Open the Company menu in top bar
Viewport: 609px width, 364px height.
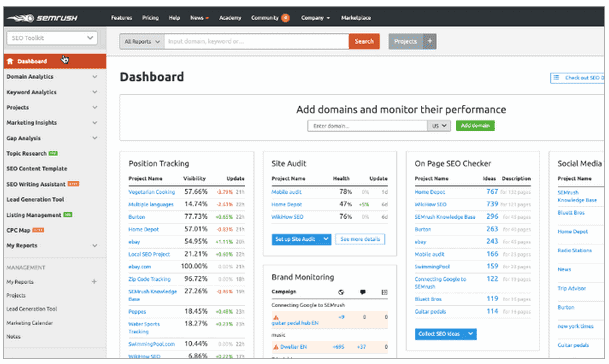coord(315,18)
